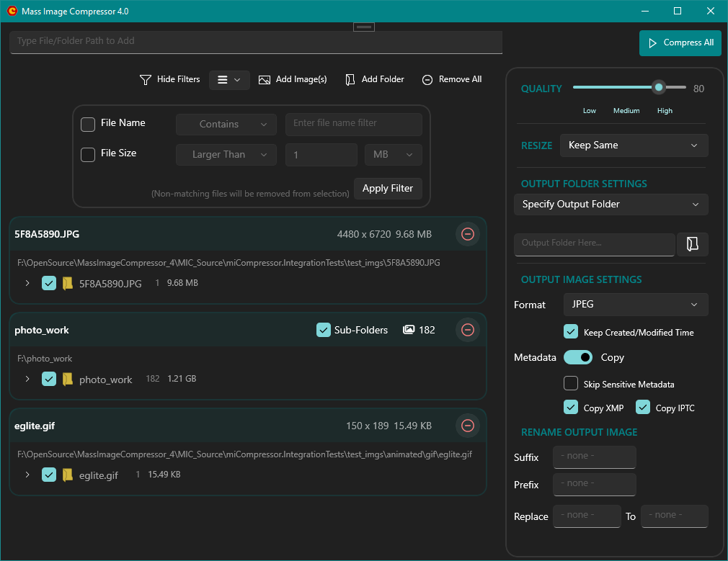
Task: Expand the 5F8A5890.JPG tree row
Action: click(x=27, y=283)
